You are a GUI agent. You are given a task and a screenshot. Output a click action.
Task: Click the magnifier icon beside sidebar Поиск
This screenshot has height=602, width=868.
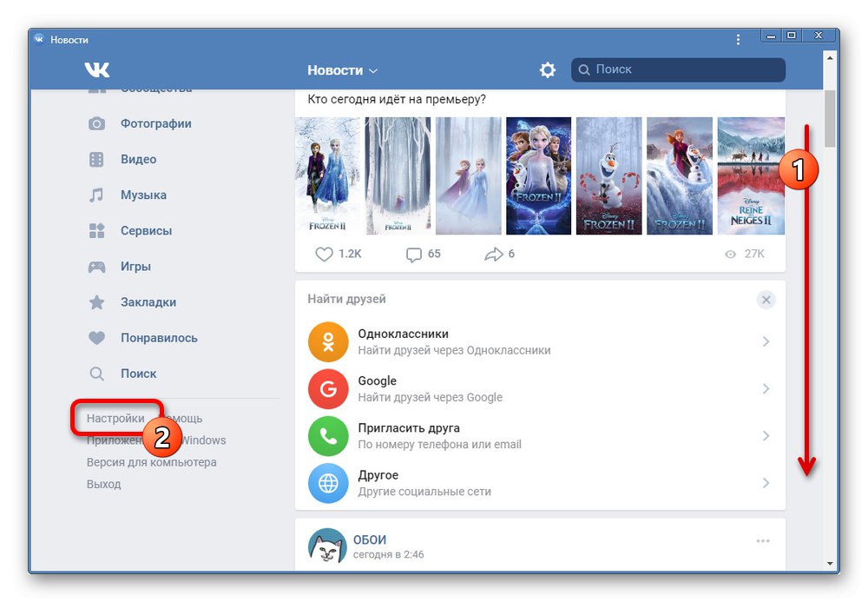point(97,374)
